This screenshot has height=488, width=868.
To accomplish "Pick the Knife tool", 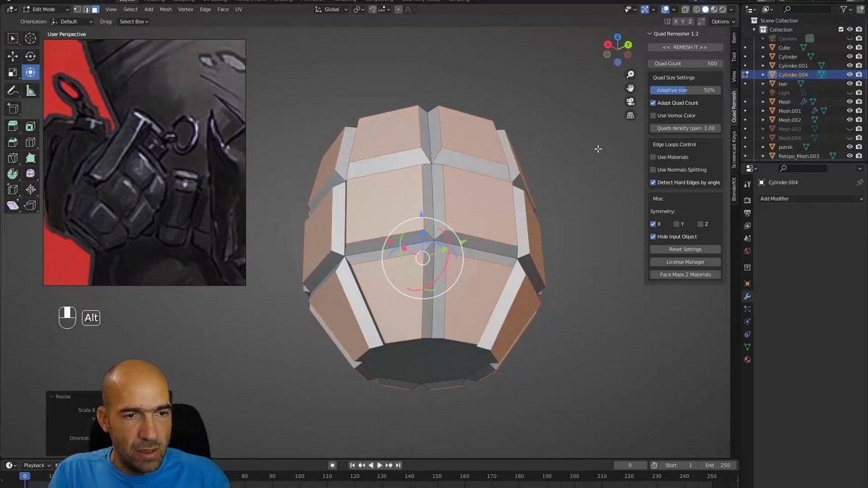I will 13,158.
